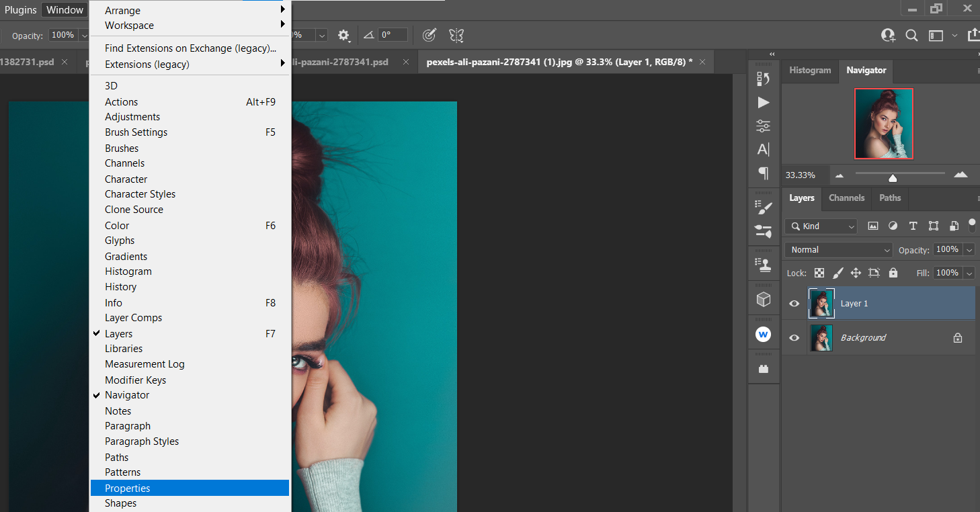980x512 pixels.
Task: Toggle visibility of the Background layer
Action: [x=794, y=338]
